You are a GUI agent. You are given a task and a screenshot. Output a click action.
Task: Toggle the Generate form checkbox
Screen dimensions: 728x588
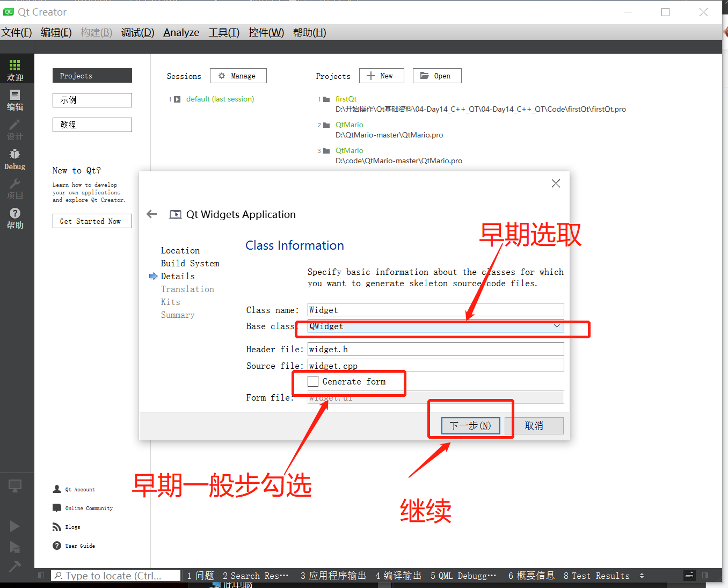pyautogui.click(x=313, y=381)
